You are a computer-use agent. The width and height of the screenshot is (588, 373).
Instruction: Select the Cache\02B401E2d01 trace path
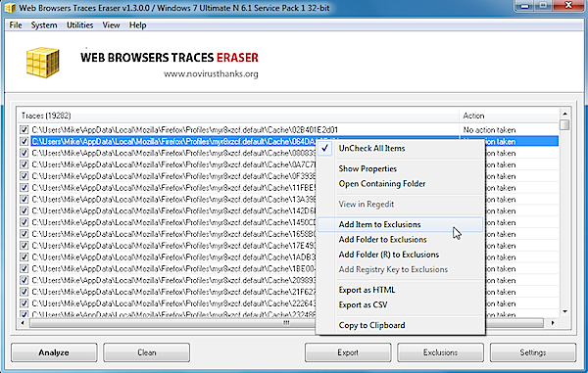click(185, 130)
